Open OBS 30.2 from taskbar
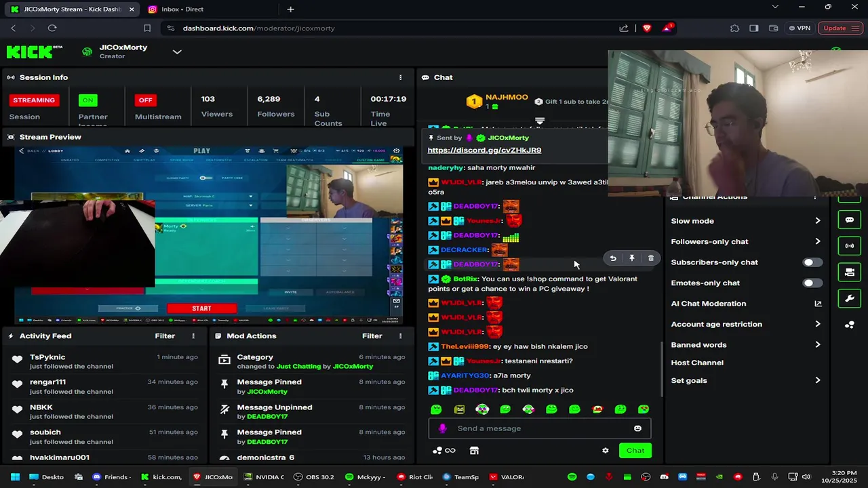868x488 pixels. (315, 477)
